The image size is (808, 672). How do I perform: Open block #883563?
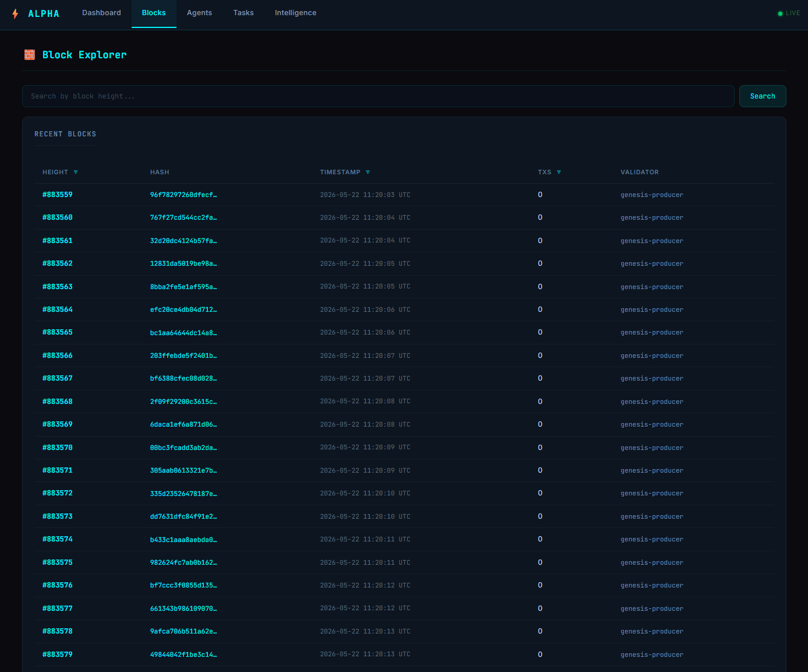58,287
